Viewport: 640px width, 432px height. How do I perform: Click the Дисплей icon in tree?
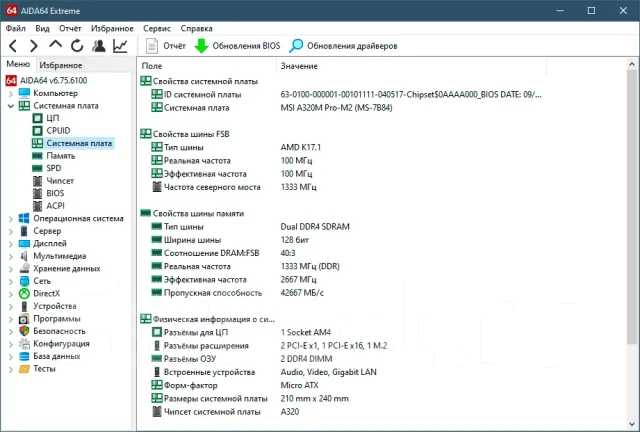[x=24, y=244]
